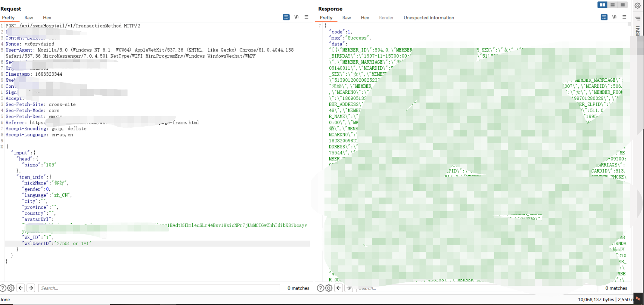Click the "gender":0 JSON entry
The height and width of the screenshot is (305, 644).
(x=36, y=189)
